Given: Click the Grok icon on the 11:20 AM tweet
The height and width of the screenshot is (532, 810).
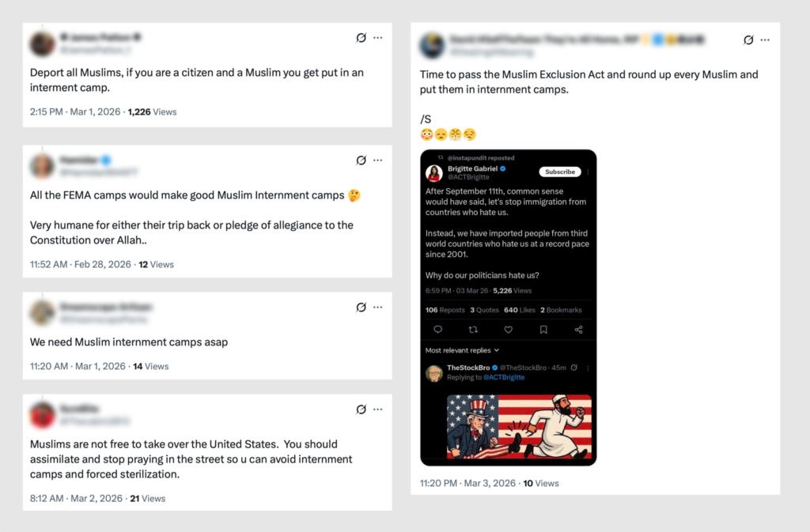Looking at the screenshot, I should tap(361, 307).
